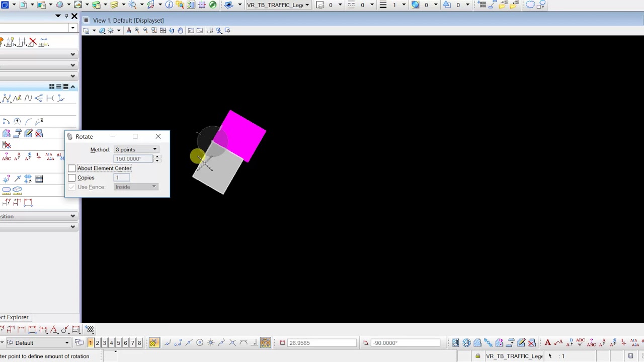Open the line style dropdown showing 0

point(372,5)
